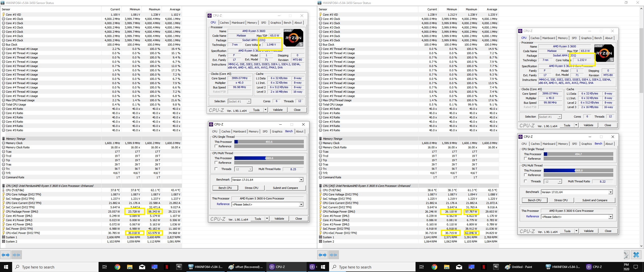Enable Threads checkbox beside Multi Thread Ratio 8.25
The width and height of the screenshot is (644, 272).
point(216,169)
